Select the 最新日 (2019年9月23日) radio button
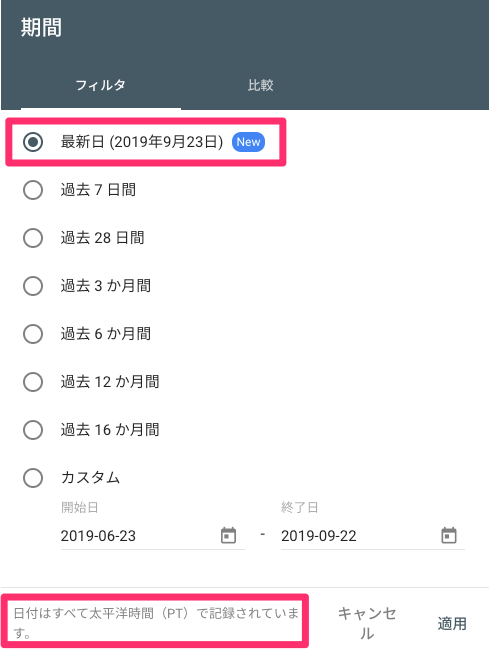The height and width of the screenshot is (651, 489). tap(33, 142)
